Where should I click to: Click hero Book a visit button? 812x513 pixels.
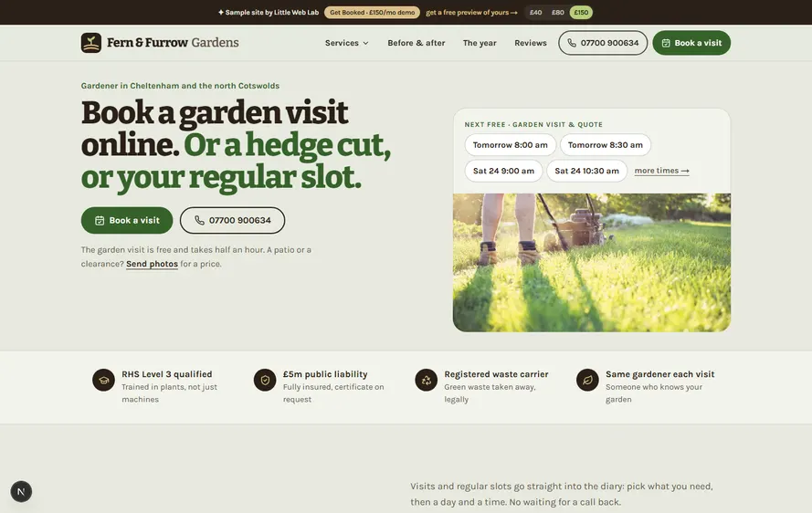coord(127,221)
